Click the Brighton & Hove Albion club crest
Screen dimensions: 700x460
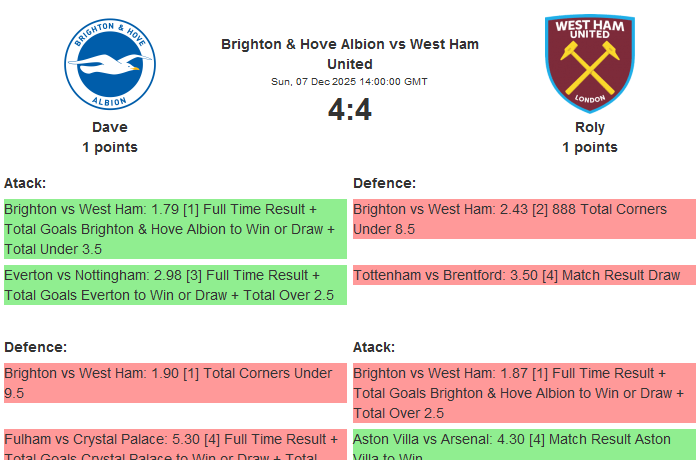[x=110, y=65]
